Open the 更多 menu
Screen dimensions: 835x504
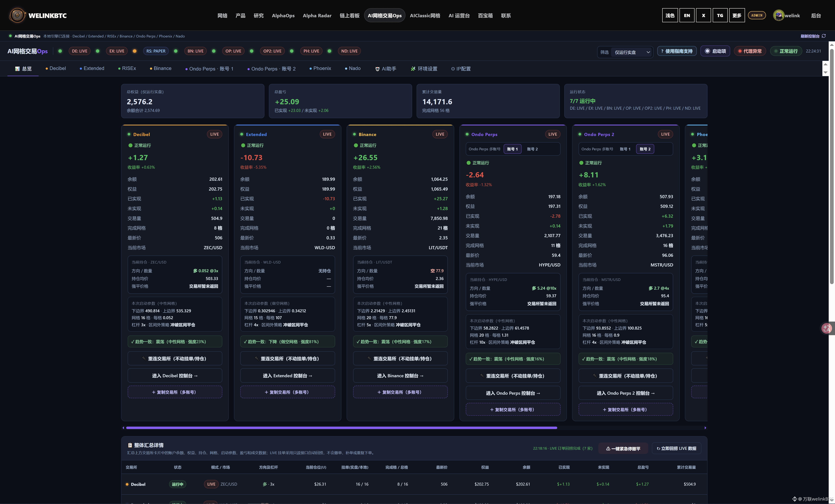737,15
